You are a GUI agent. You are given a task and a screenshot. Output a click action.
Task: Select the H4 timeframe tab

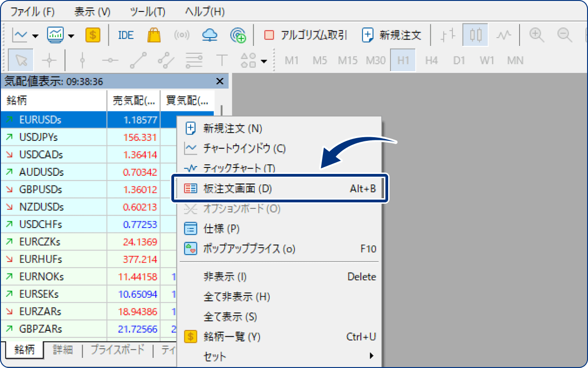pos(431,60)
